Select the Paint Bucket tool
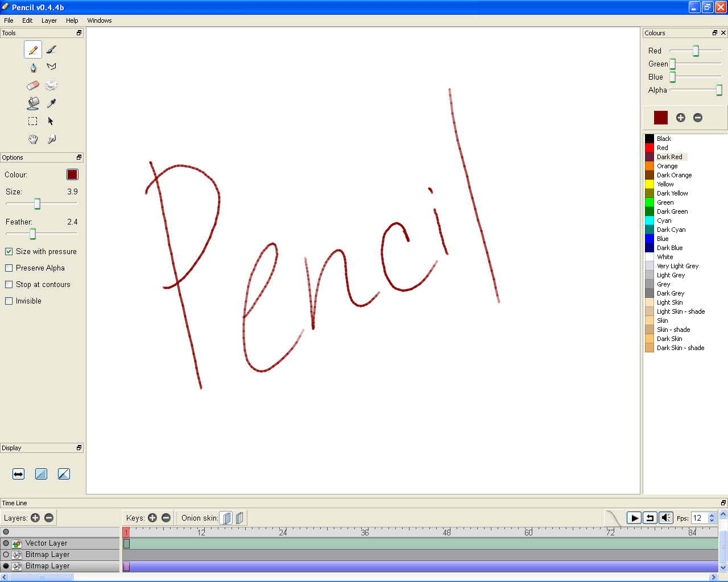 pos(32,103)
